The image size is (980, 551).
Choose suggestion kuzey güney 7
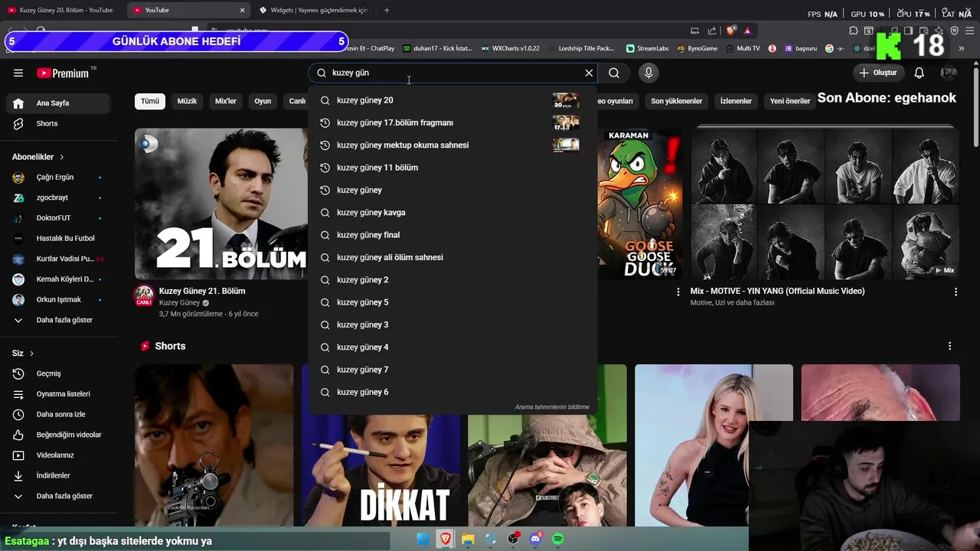(452, 370)
